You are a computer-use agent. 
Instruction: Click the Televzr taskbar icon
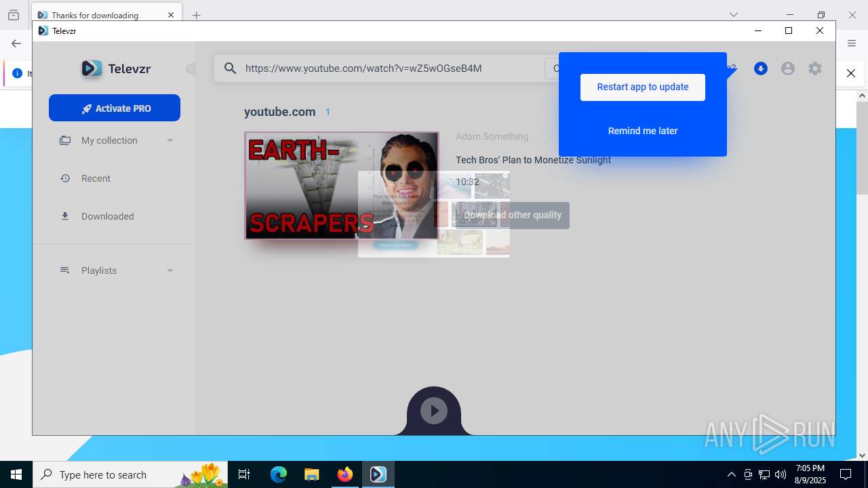pos(378,474)
